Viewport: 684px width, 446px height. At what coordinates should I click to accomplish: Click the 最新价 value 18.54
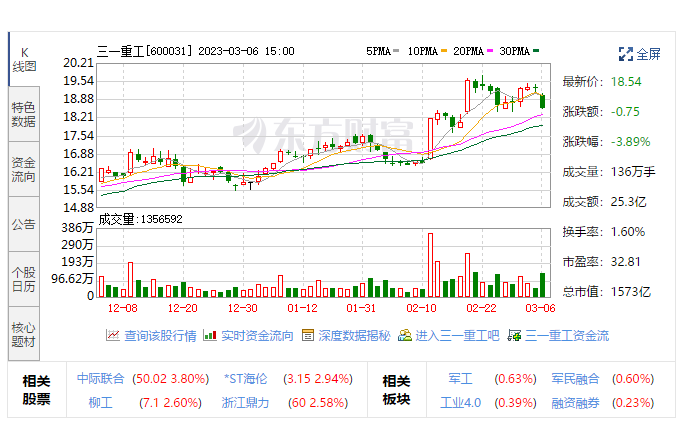pyautogui.click(x=626, y=82)
